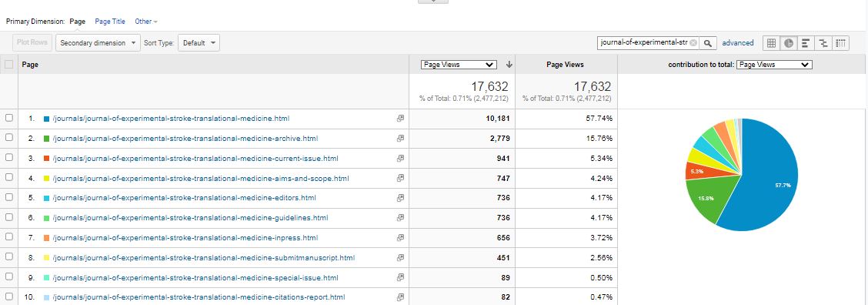Expand the Other primary dimension menu

pos(146,22)
